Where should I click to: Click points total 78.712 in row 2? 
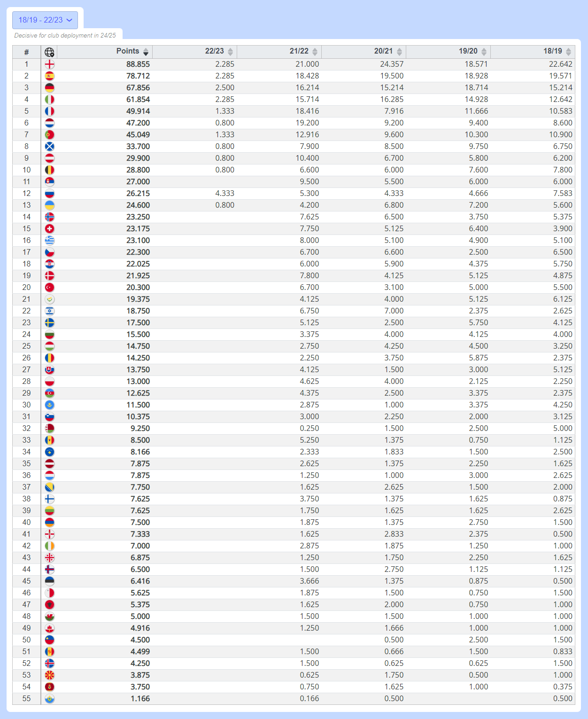tap(138, 76)
